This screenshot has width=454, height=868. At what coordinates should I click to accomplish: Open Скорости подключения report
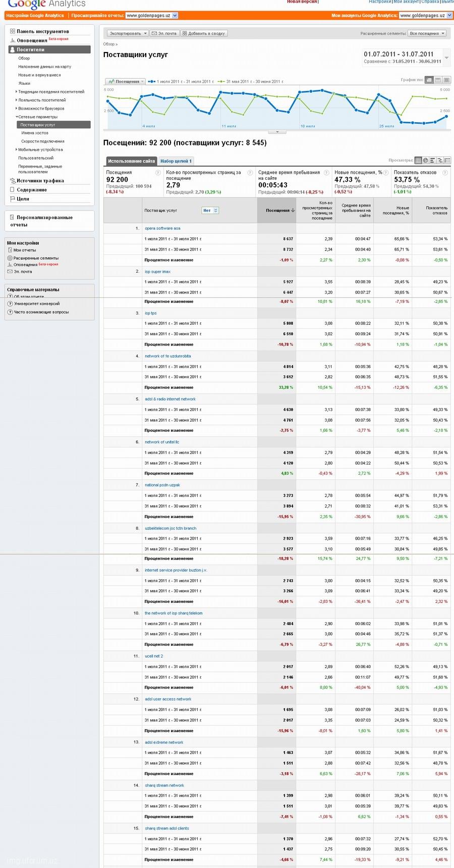tap(43, 141)
